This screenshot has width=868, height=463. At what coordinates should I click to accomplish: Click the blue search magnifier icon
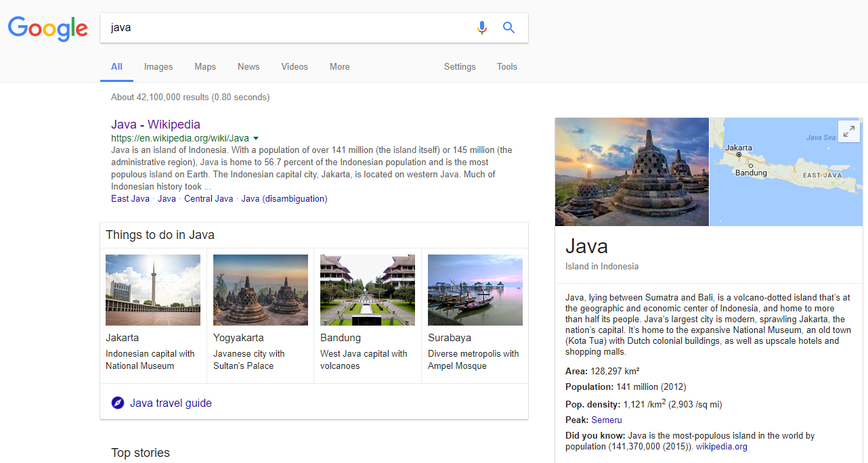(x=508, y=28)
